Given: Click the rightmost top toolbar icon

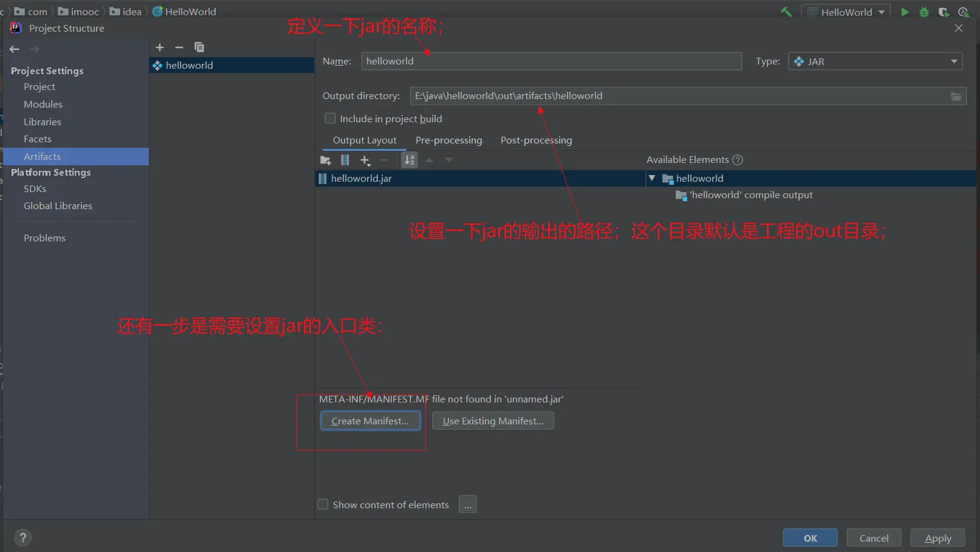Looking at the screenshot, I should point(964,12).
